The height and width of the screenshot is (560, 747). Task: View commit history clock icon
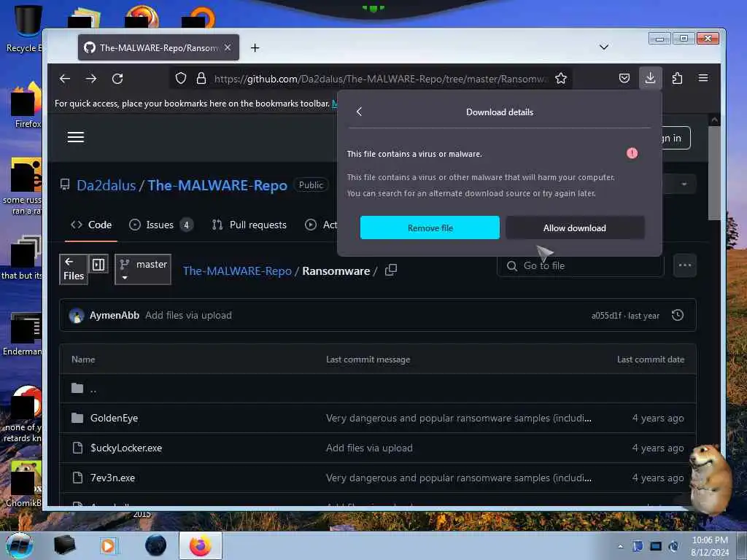678,315
